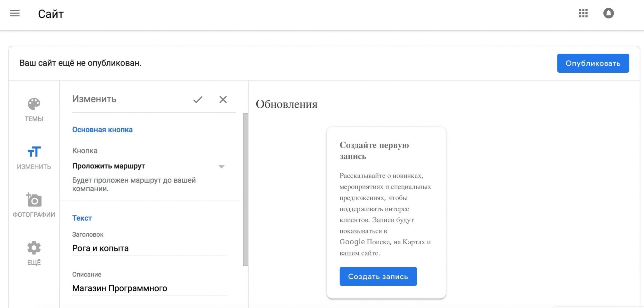Click the "Текст" section heading
The height and width of the screenshot is (308, 644).
pyautogui.click(x=82, y=218)
